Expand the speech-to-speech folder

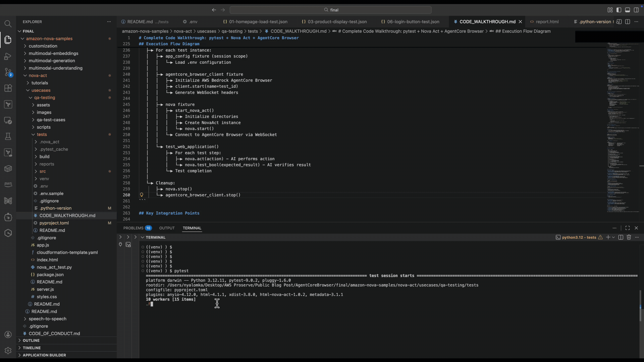click(47, 319)
